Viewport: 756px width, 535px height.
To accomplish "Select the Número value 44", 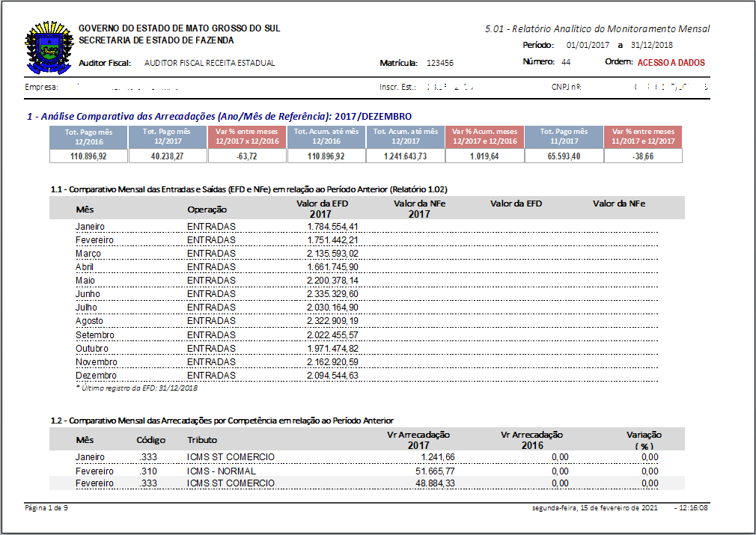I will tap(565, 62).
